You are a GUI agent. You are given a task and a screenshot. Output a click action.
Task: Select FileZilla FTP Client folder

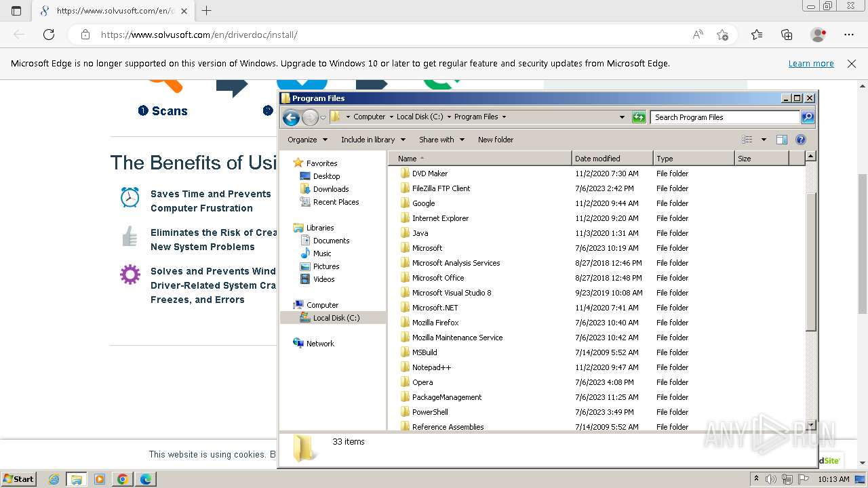tap(441, 188)
